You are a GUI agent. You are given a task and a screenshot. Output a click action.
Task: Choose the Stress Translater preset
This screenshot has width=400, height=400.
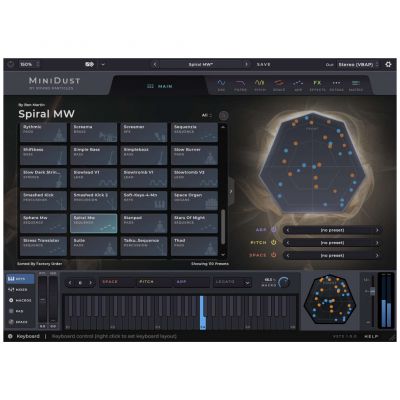pyautogui.click(x=43, y=246)
